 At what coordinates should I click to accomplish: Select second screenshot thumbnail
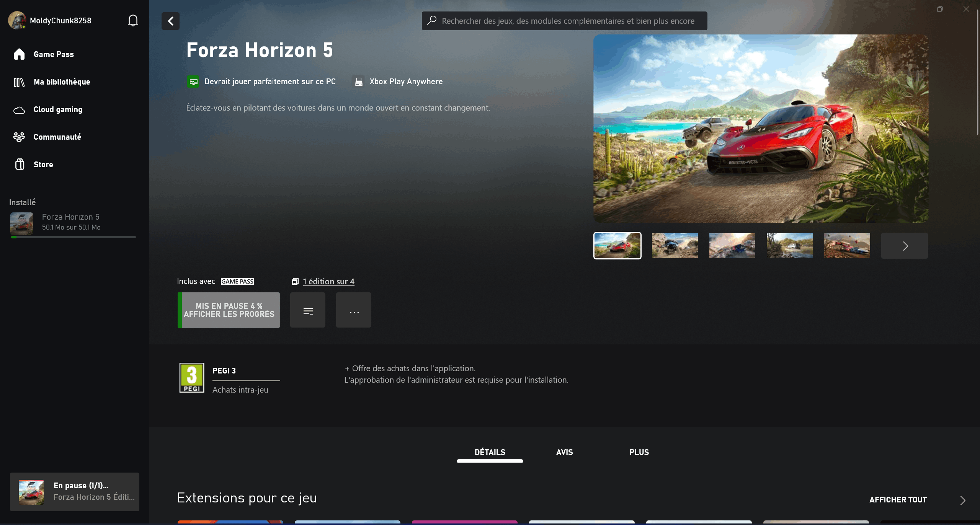(675, 246)
